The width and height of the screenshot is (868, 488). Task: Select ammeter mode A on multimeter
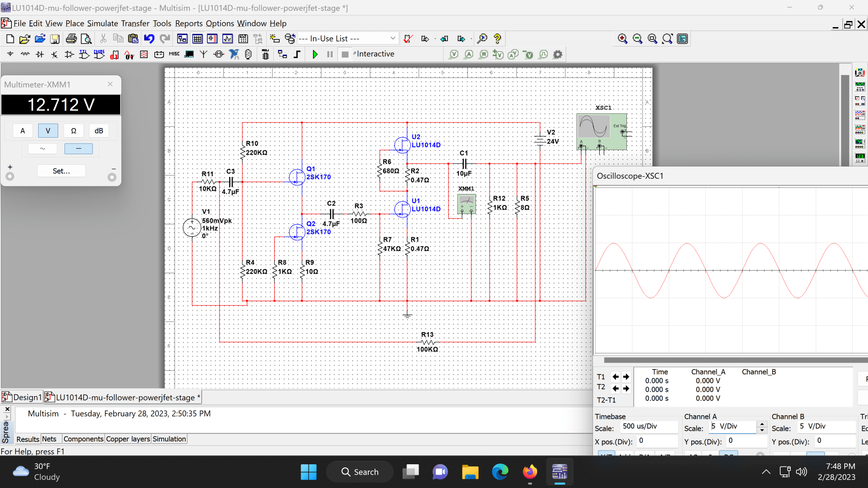coord(23,131)
